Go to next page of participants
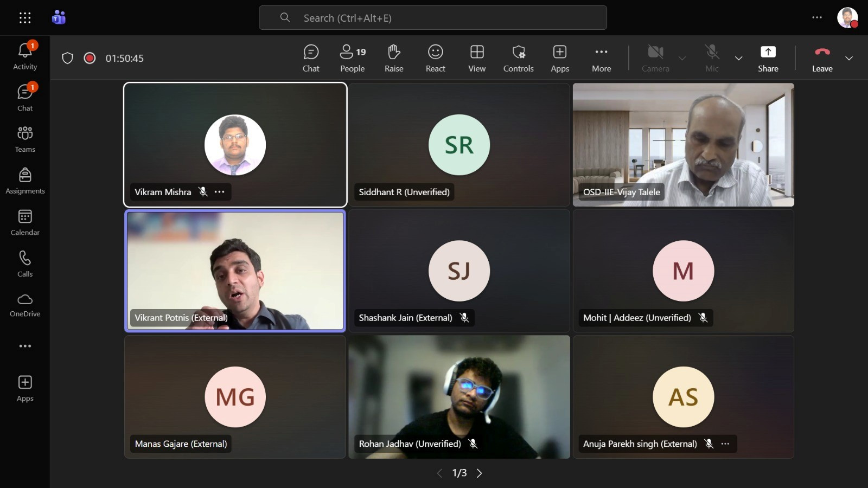The width and height of the screenshot is (868, 488). [x=480, y=473]
